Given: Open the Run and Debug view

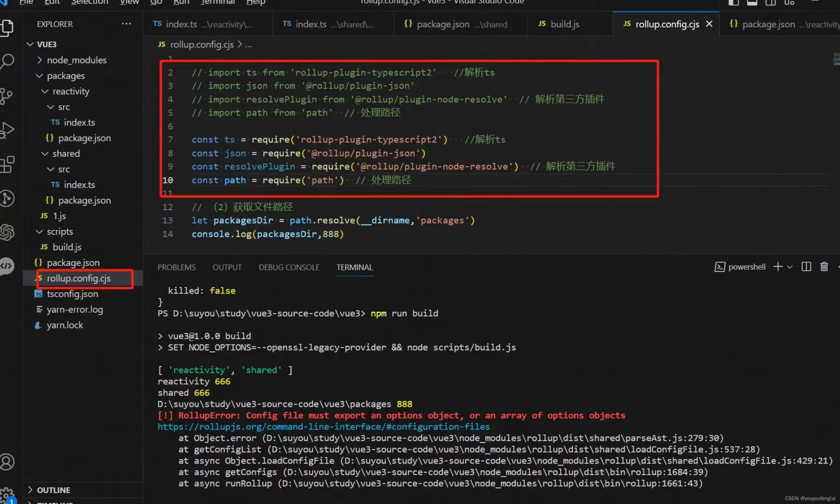Looking at the screenshot, I should coord(7,130).
